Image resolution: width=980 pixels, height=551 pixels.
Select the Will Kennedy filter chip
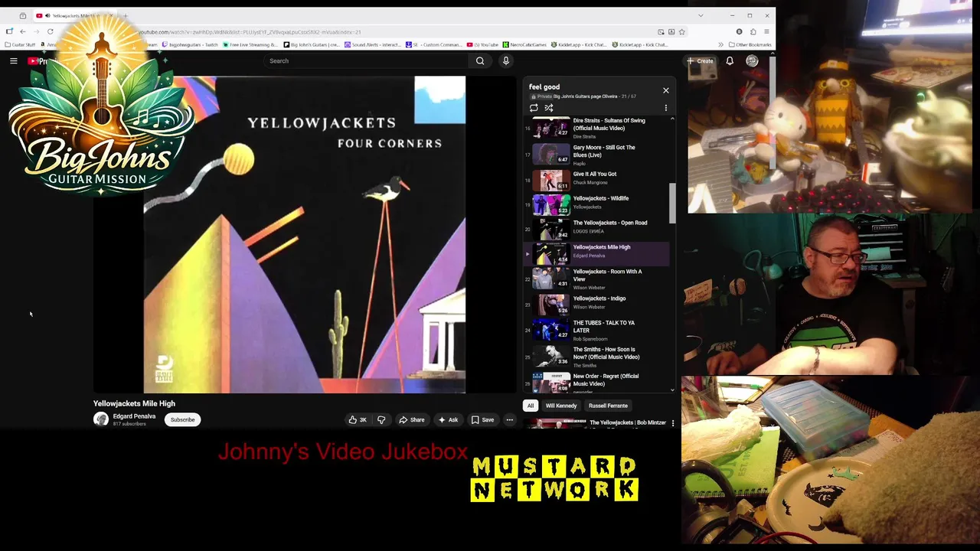(561, 406)
